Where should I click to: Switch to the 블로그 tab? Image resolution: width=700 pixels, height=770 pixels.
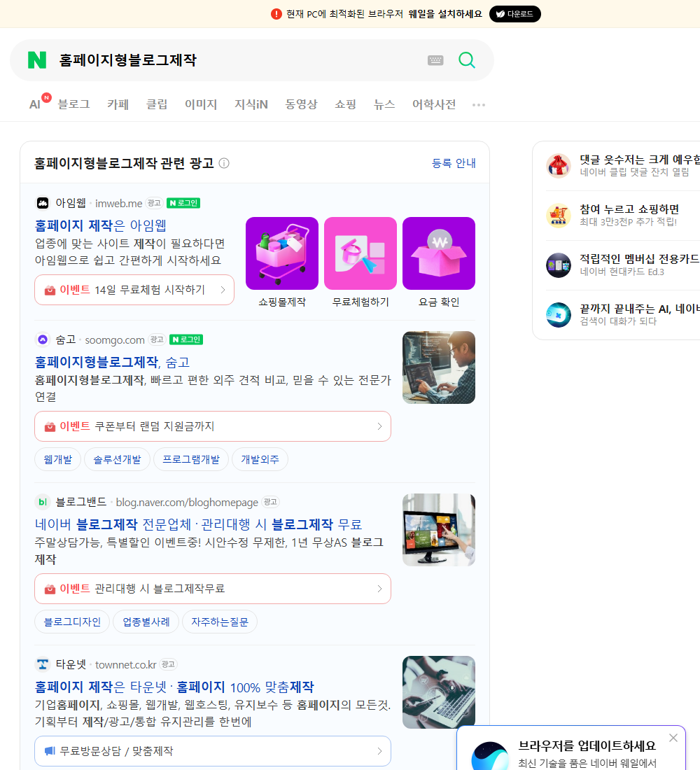73,104
